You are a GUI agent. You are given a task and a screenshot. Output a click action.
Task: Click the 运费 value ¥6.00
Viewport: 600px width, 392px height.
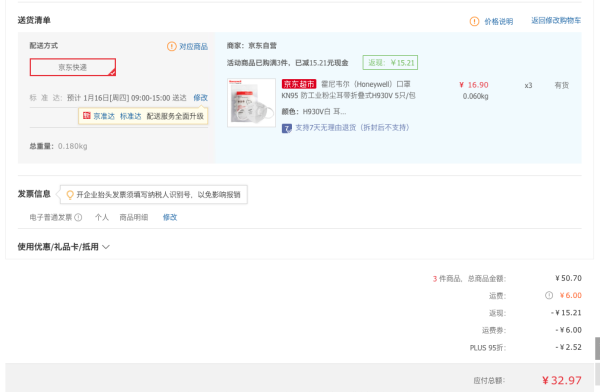click(x=570, y=295)
